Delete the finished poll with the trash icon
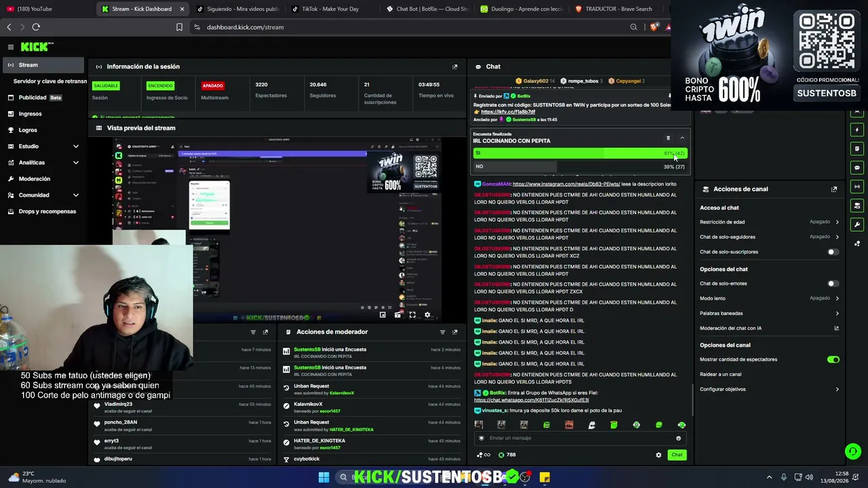Image resolution: width=868 pixels, height=488 pixels. [x=668, y=138]
